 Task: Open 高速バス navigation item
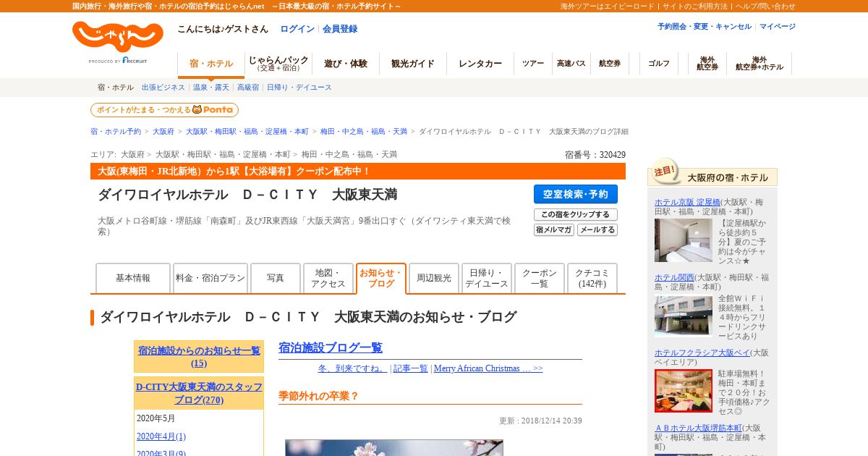coord(571,64)
